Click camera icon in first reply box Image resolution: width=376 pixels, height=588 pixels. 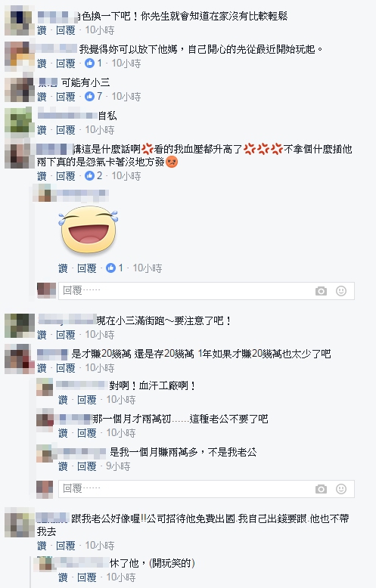321,291
